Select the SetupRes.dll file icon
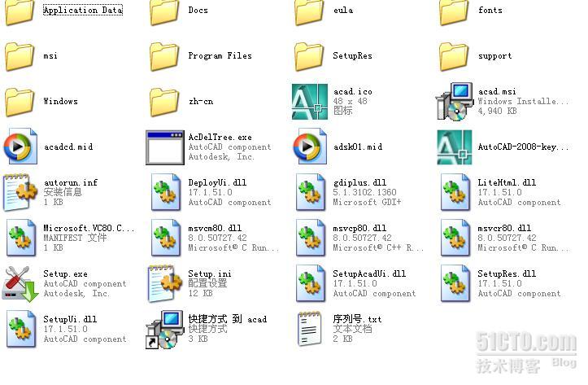Viewport: 588px width, 385px height. coord(455,283)
